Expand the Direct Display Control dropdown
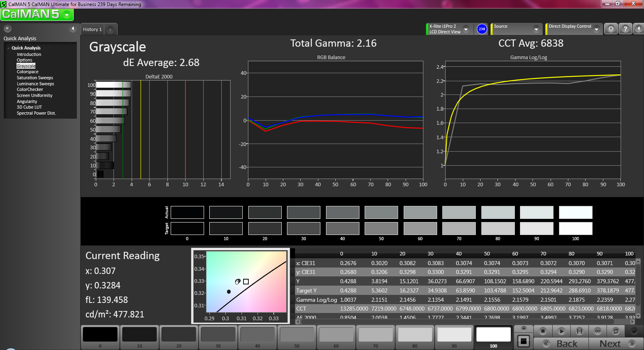Image resolution: width=644 pixels, height=350 pixels. click(x=596, y=29)
